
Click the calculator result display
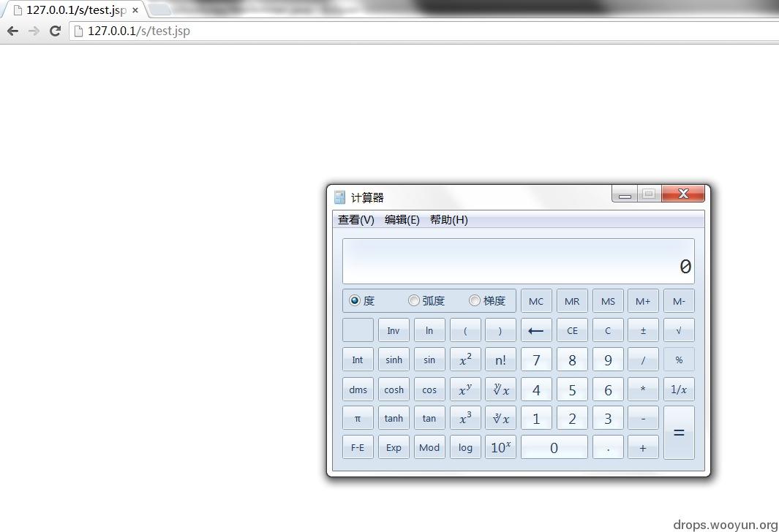pyautogui.click(x=518, y=262)
